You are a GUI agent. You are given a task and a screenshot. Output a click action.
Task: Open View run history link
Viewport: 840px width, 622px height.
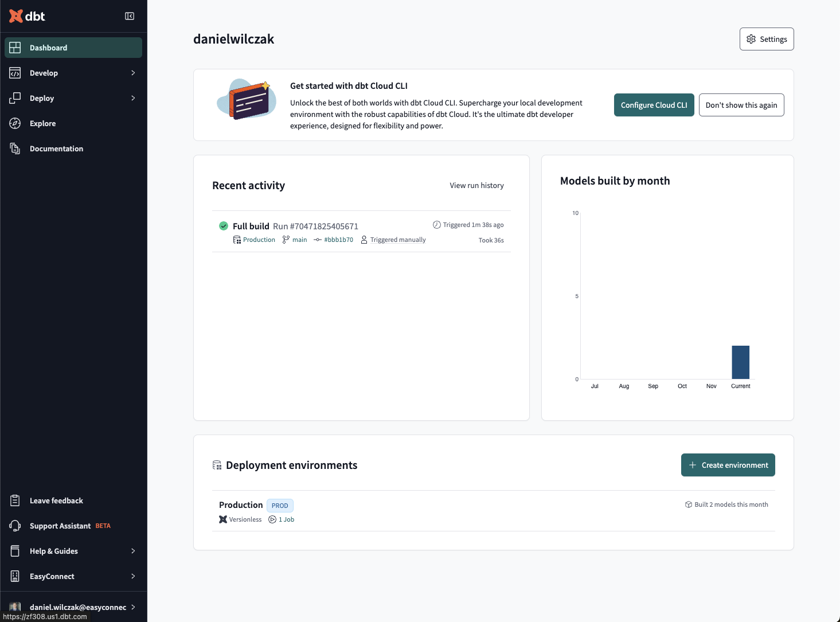pos(476,185)
